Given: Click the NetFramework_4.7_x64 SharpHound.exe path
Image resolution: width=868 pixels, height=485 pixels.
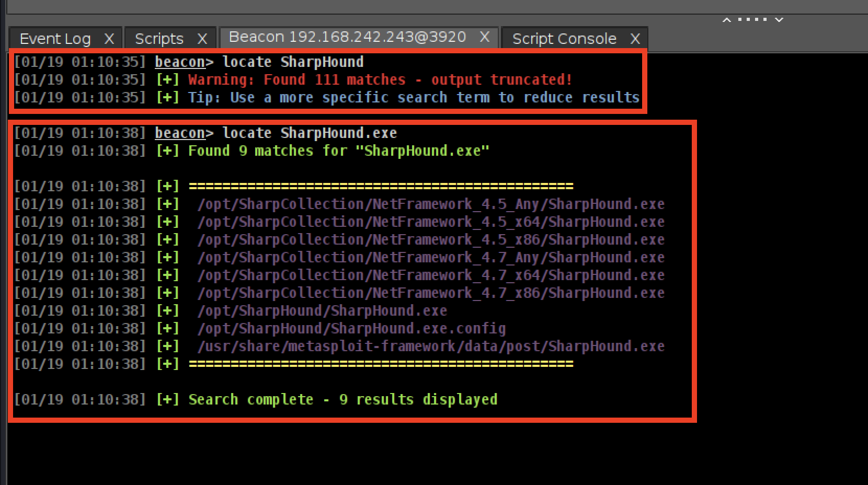Looking at the screenshot, I should tap(431, 275).
